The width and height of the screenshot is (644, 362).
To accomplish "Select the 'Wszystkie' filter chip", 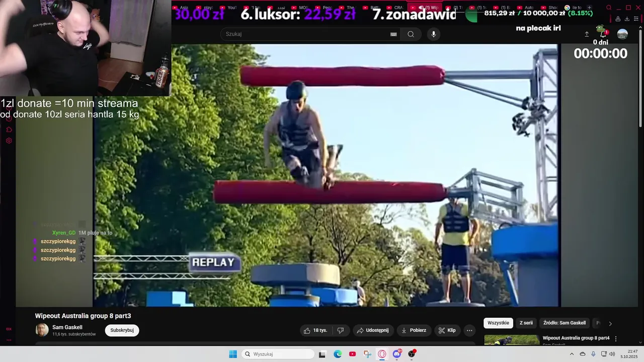I will click(498, 323).
